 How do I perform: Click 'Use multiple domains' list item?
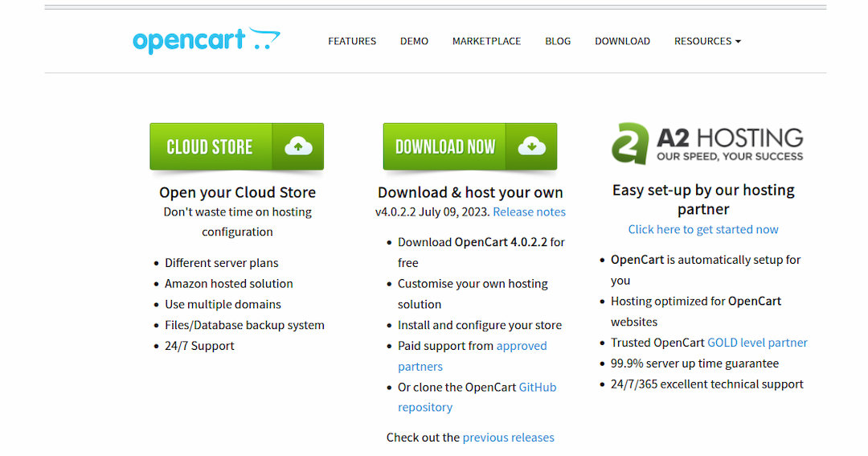coord(223,304)
